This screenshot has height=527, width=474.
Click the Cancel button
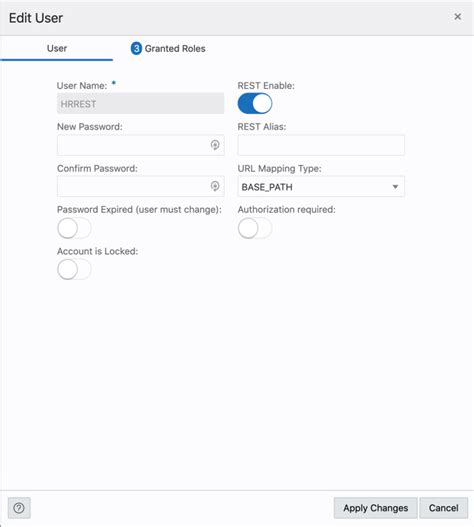(x=443, y=508)
